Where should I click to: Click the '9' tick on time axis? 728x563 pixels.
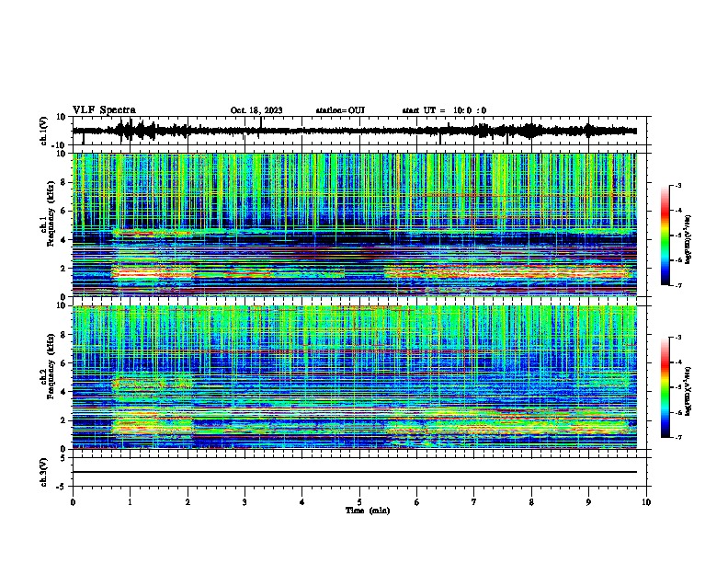point(588,502)
